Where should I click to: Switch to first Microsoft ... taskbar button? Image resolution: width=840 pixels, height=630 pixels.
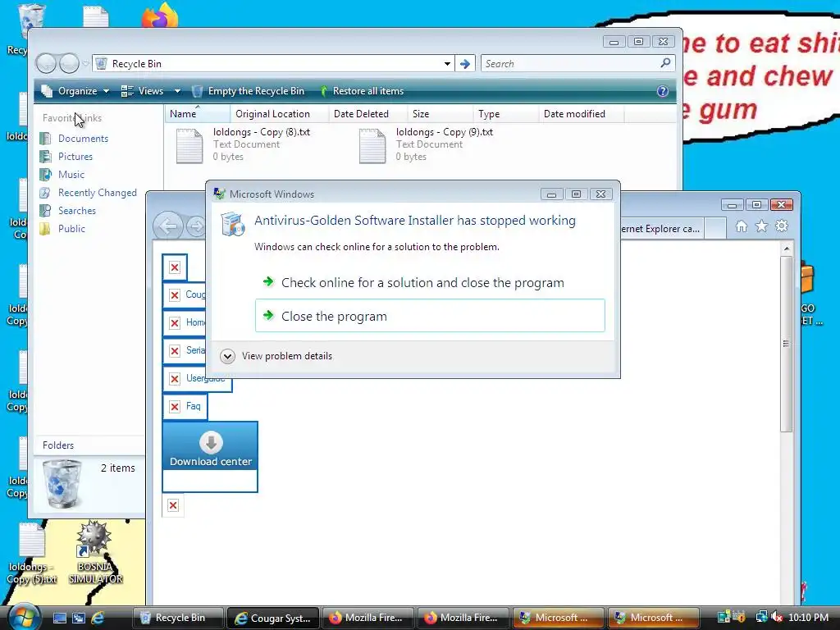pyautogui.click(x=558, y=618)
